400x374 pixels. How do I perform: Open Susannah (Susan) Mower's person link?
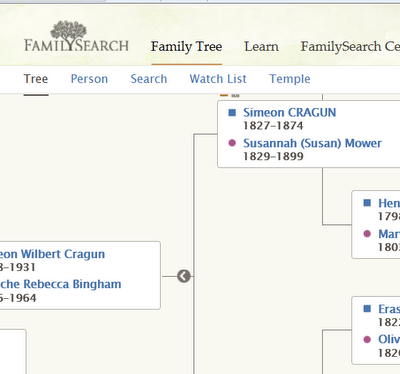[x=312, y=143]
